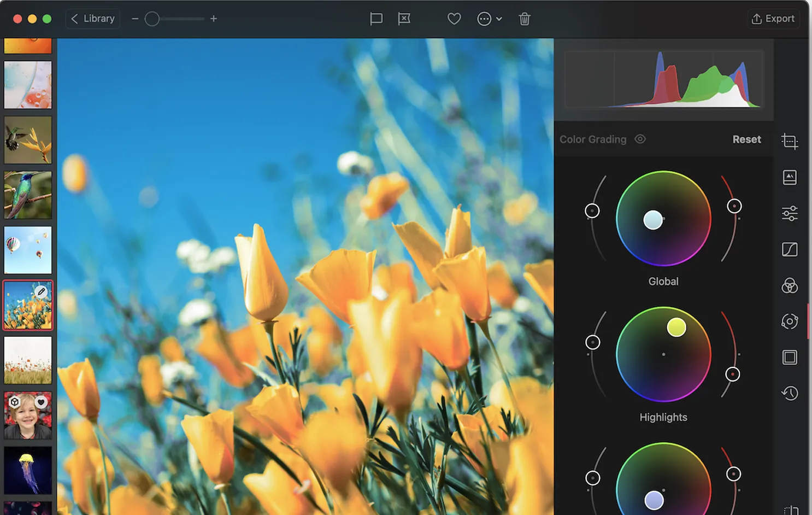Click the Global wheel label

(x=663, y=282)
